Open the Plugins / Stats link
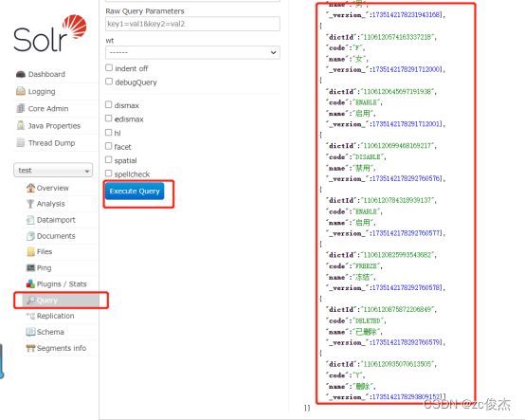This screenshot has height=420, width=525. [x=62, y=284]
